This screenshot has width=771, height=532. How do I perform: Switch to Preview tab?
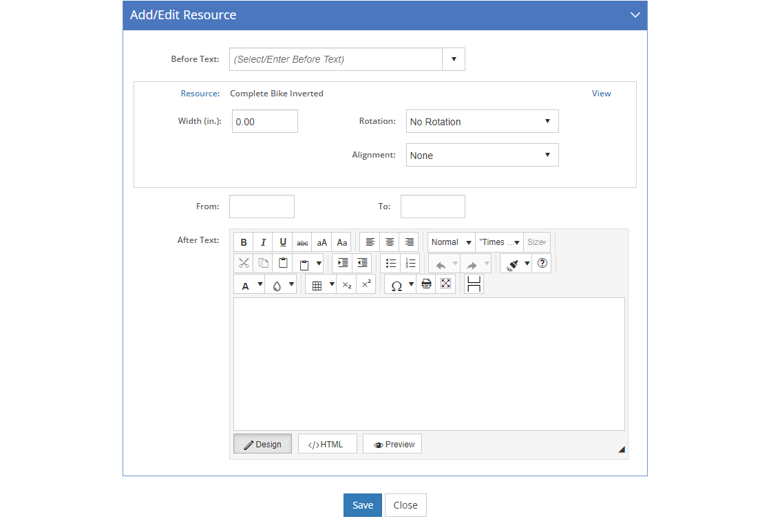(x=392, y=444)
